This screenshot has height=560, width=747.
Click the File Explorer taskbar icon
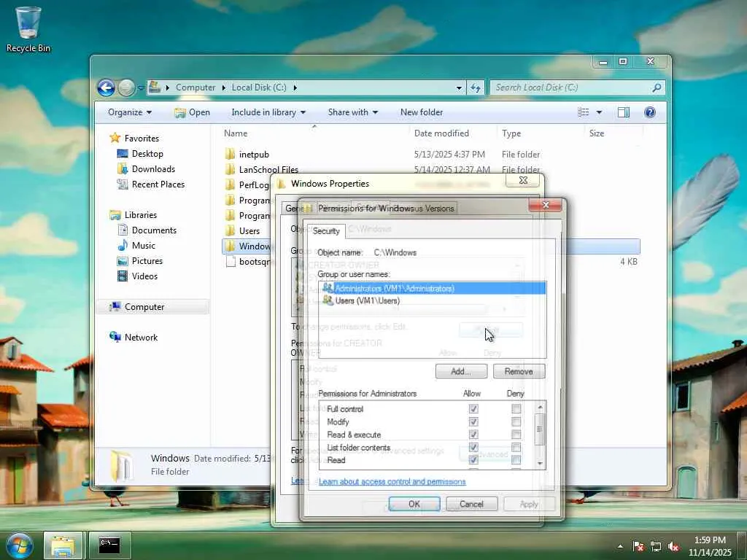tap(63, 545)
